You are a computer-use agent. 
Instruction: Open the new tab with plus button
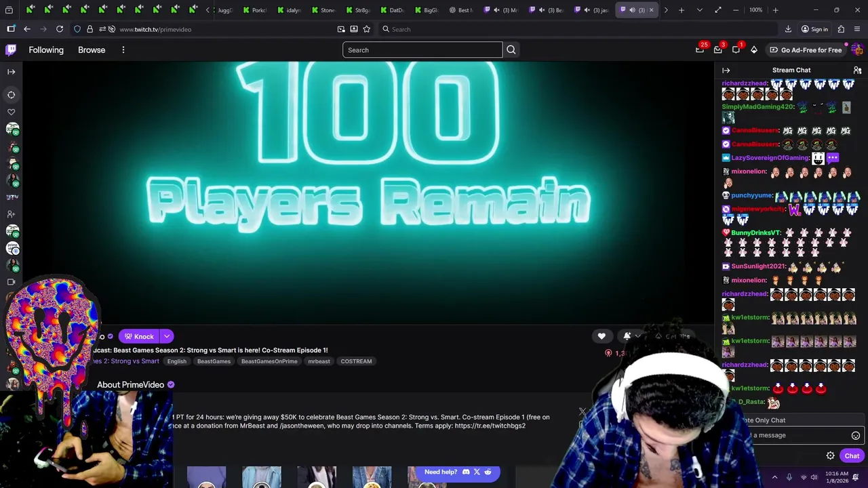pos(682,10)
